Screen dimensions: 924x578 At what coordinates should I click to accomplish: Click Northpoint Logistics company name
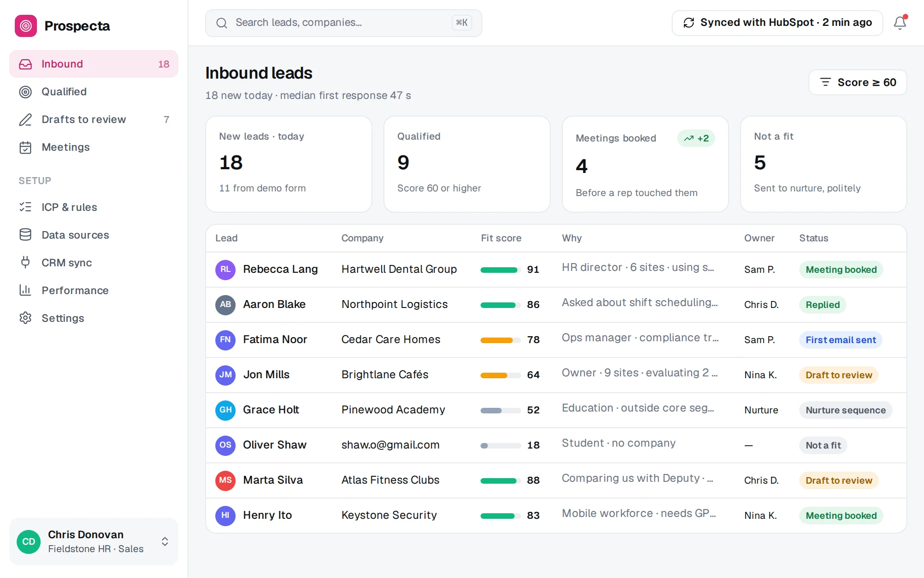(x=395, y=304)
